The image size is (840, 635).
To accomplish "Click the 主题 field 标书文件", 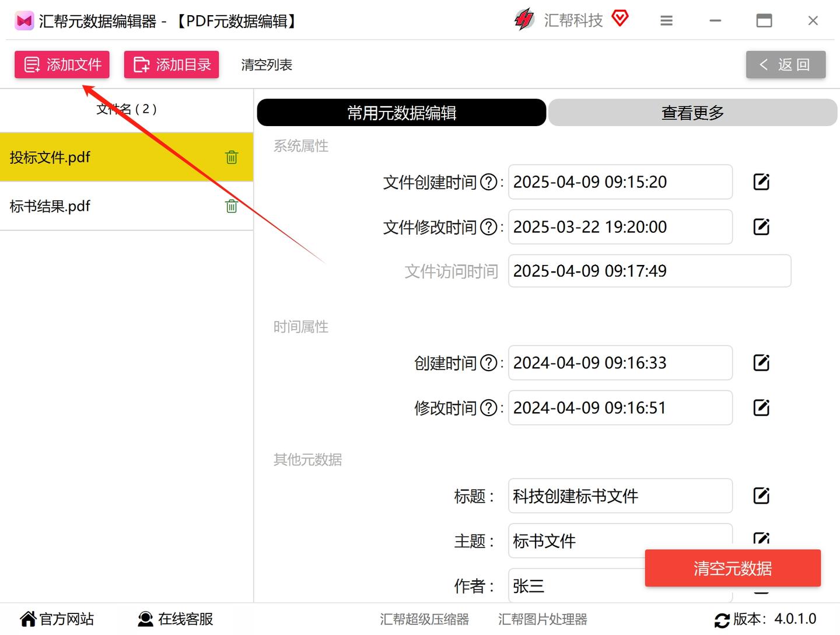I will [620, 541].
